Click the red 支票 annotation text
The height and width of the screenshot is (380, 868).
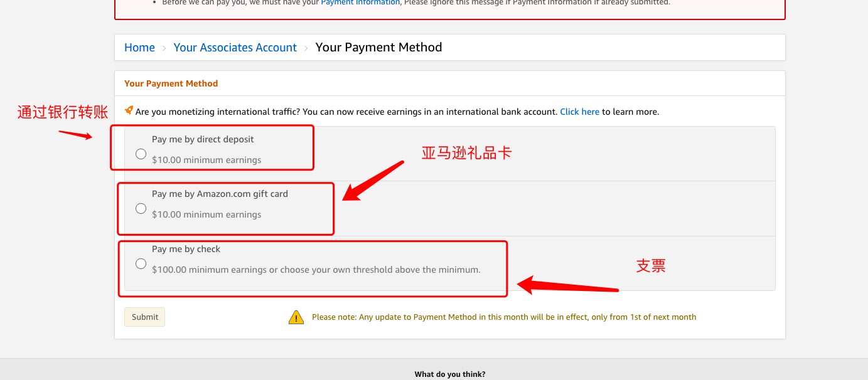coord(651,266)
